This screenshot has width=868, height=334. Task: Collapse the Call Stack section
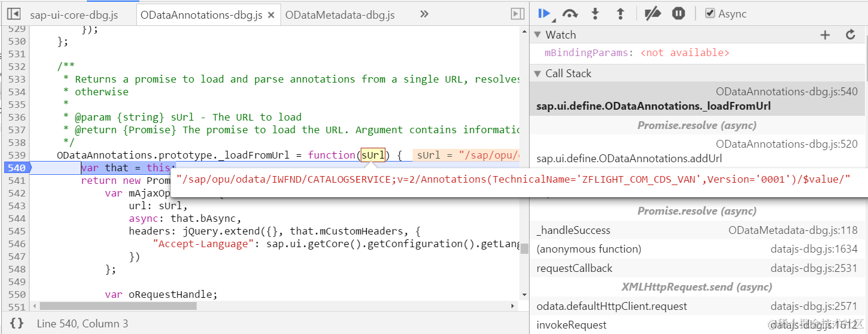click(537, 74)
